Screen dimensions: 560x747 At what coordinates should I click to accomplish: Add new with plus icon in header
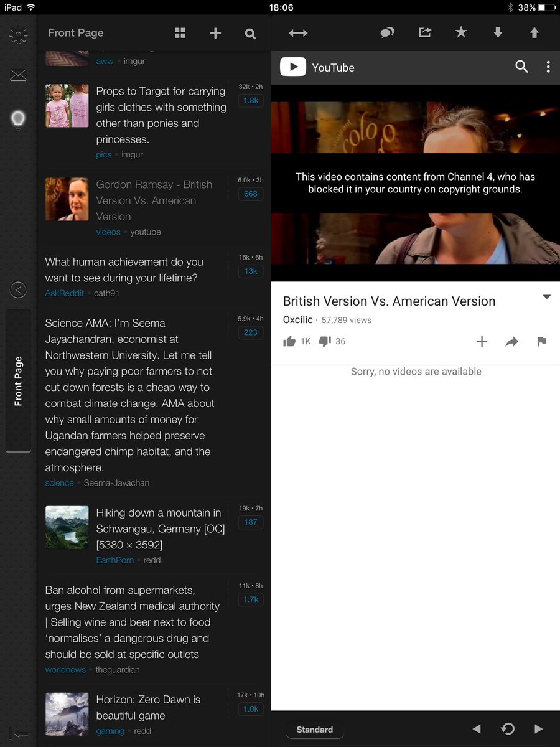click(215, 34)
